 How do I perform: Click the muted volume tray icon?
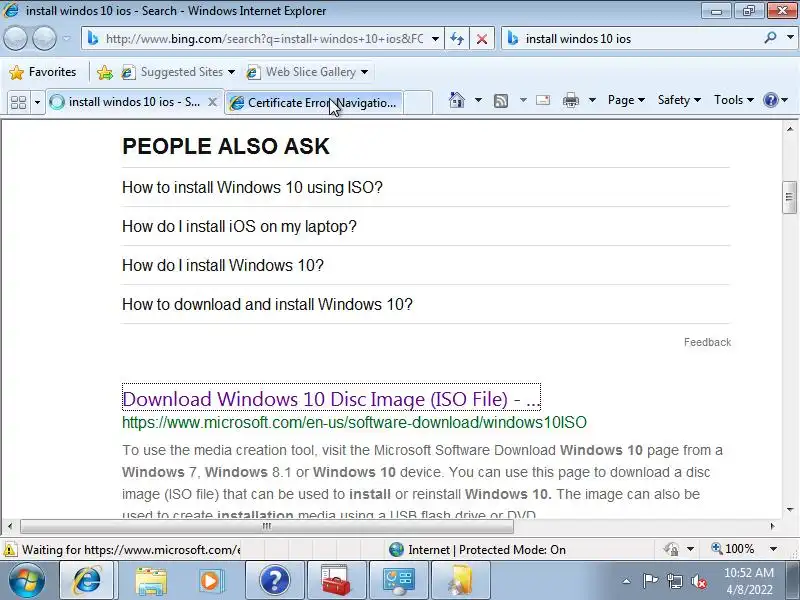(699, 581)
